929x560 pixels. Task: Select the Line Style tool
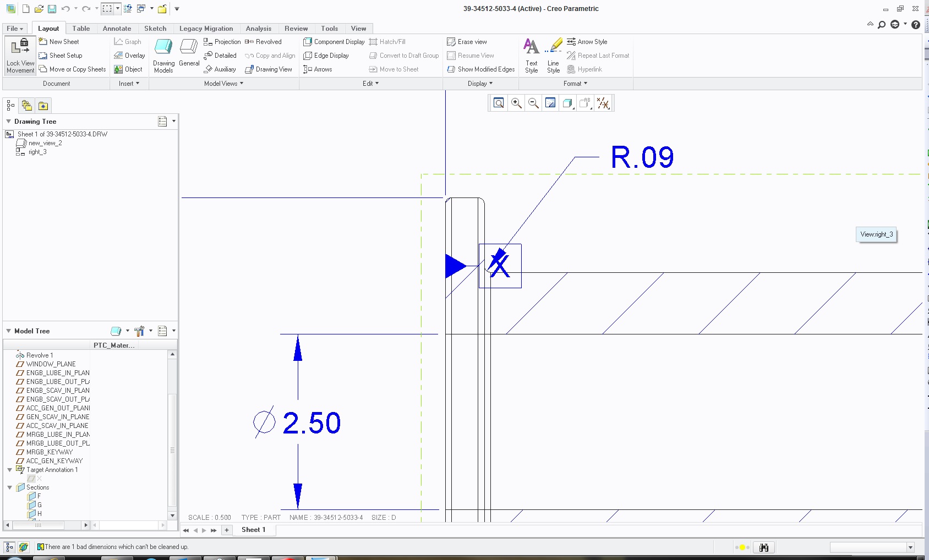[553, 53]
